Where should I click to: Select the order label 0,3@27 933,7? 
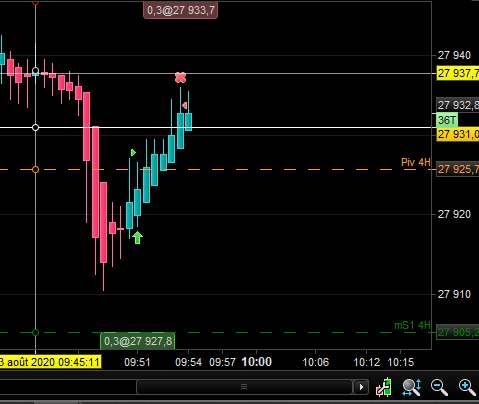point(180,10)
